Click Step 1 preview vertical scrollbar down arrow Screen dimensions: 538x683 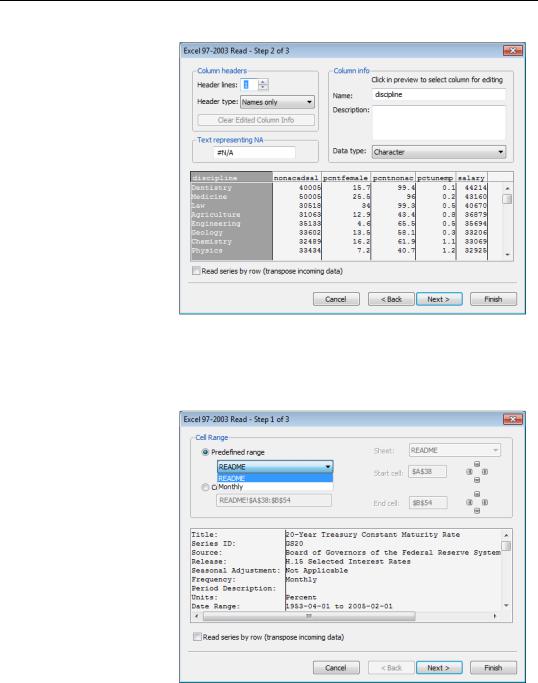click(x=506, y=605)
